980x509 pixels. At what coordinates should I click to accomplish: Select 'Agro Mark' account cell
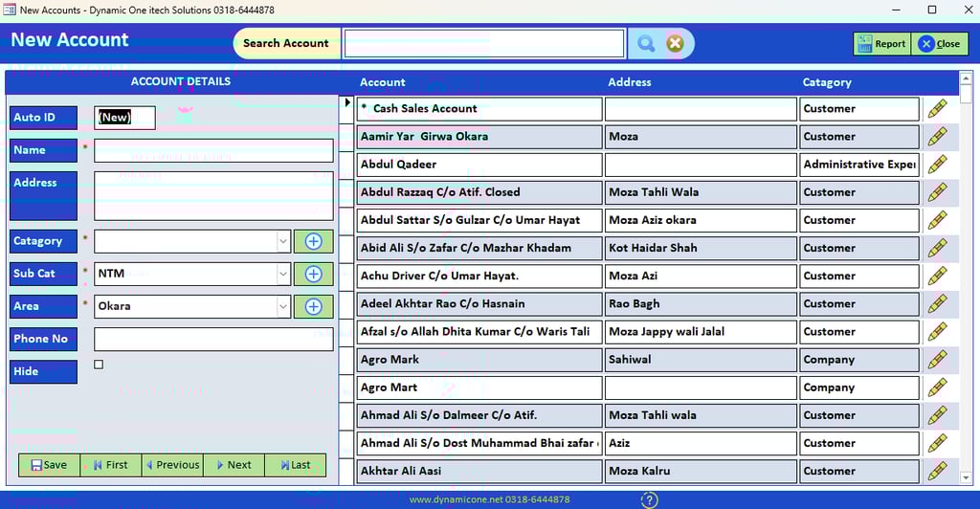479,360
